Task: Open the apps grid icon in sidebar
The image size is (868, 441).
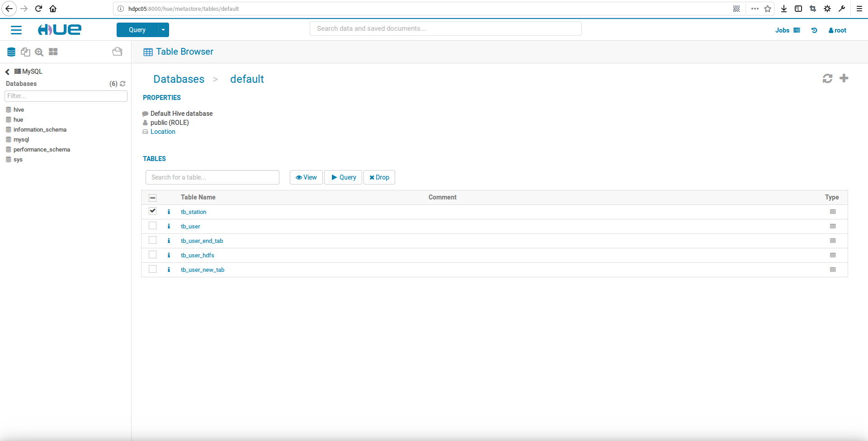Action: click(x=53, y=52)
